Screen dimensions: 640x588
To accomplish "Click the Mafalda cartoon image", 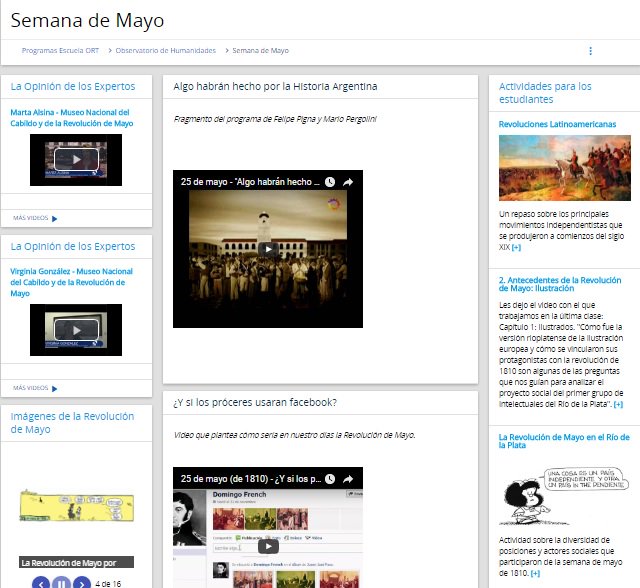I will pos(564,495).
